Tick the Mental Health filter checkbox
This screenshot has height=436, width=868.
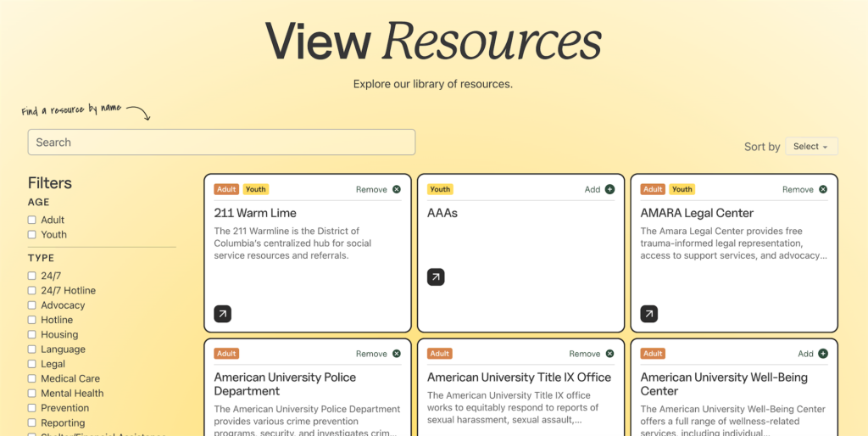pos(32,394)
